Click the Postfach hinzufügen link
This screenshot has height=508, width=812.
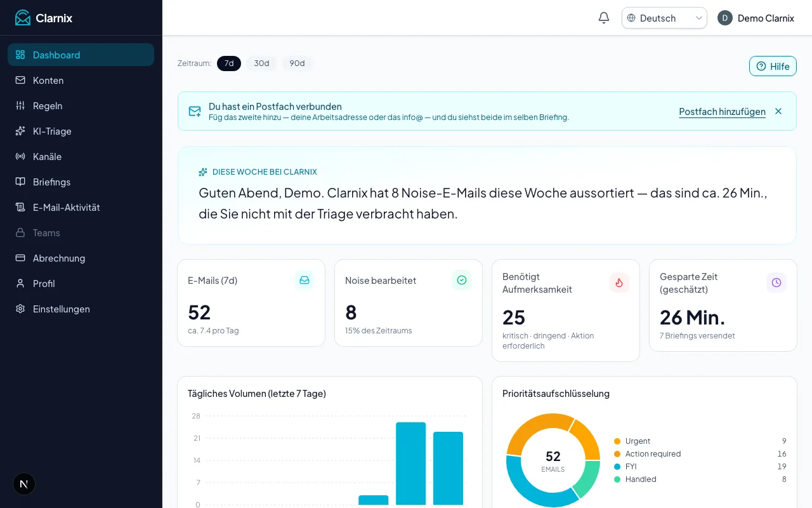[x=722, y=112]
